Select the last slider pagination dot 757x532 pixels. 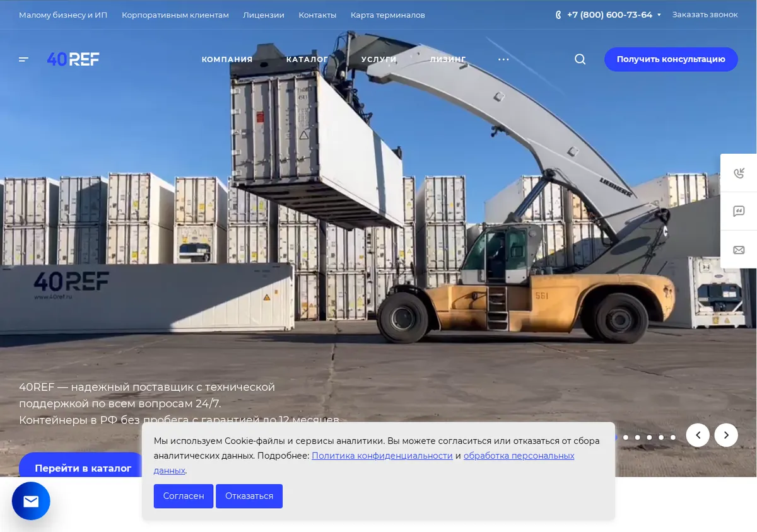click(x=673, y=437)
